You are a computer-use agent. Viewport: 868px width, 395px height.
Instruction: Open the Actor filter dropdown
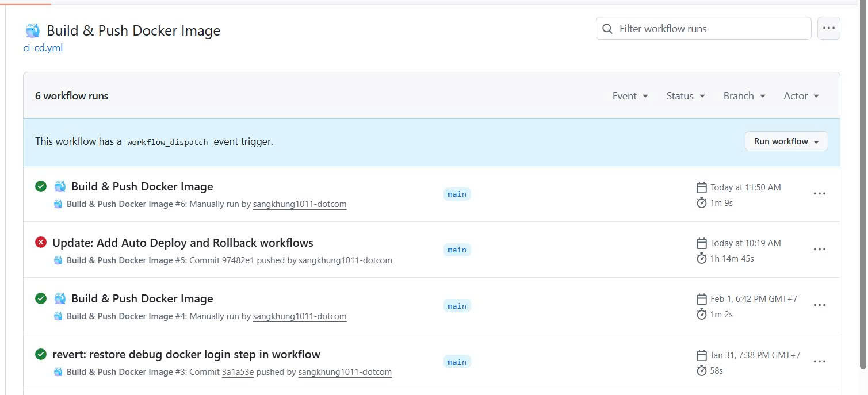click(x=801, y=96)
